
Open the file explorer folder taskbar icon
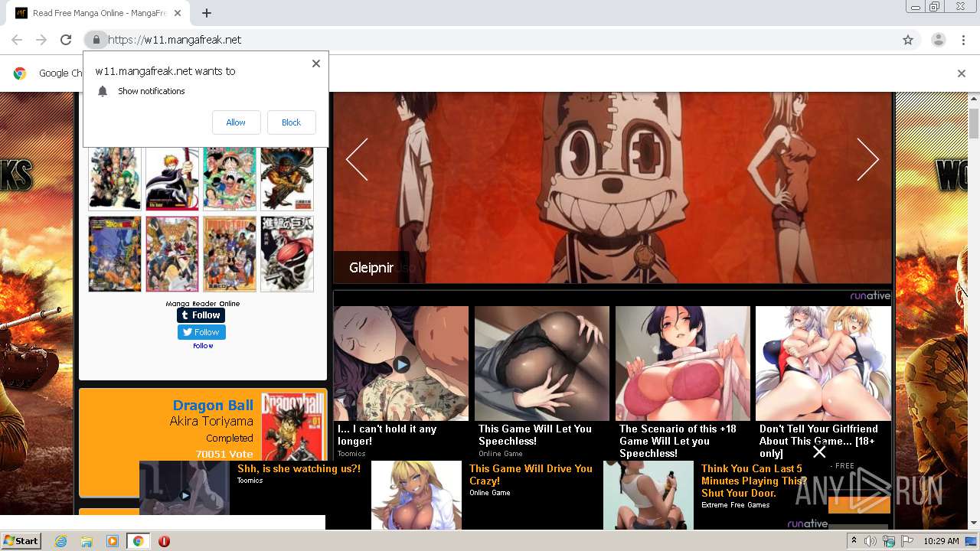click(87, 541)
